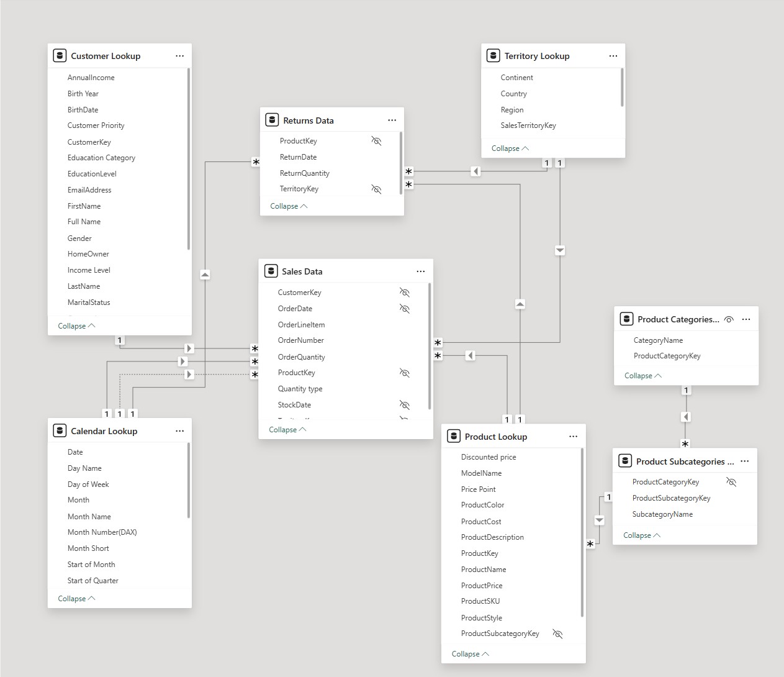
Task: Click the Customer Lookup table icon
Action: pyautogui.click(x=60, y=55)
